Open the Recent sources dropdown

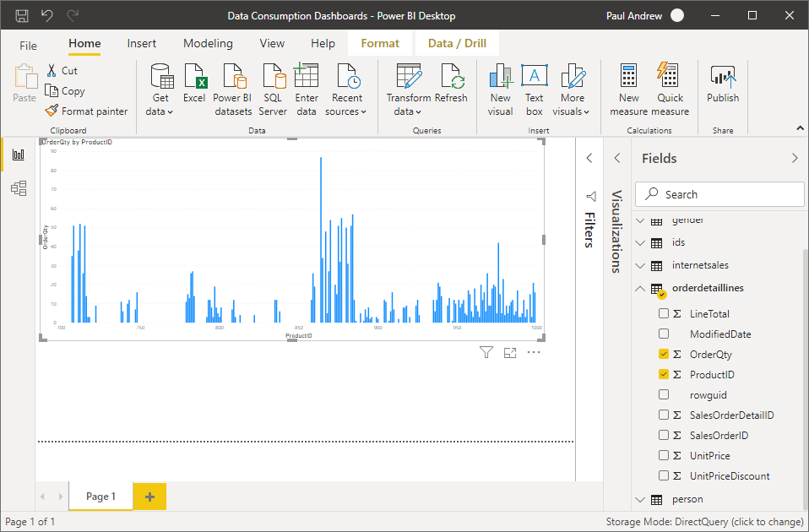[x=346, y=111]
